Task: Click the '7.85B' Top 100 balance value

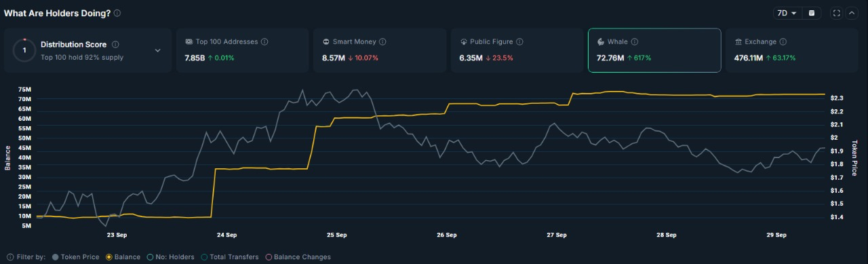Action: pos(195,58)
